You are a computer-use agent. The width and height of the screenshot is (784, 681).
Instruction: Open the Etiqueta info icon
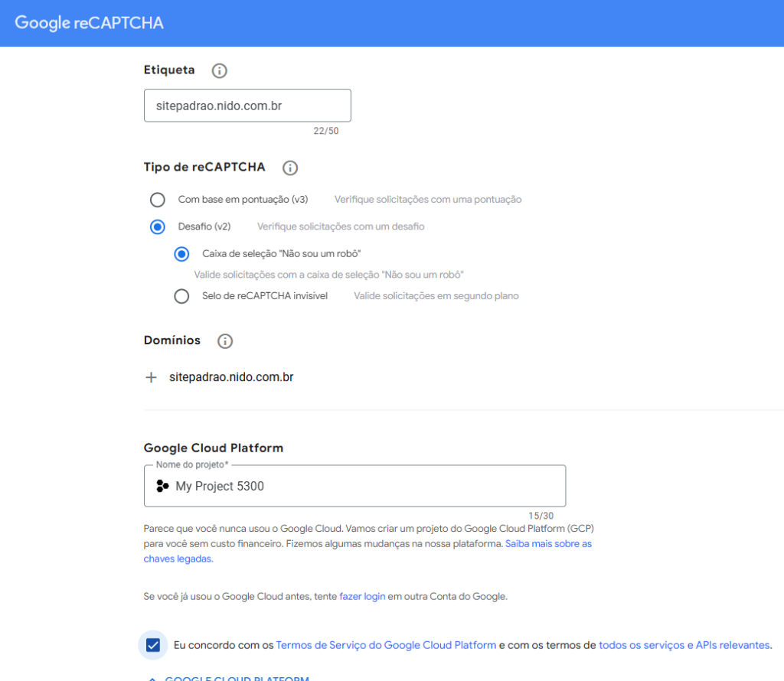pos(219,71)
